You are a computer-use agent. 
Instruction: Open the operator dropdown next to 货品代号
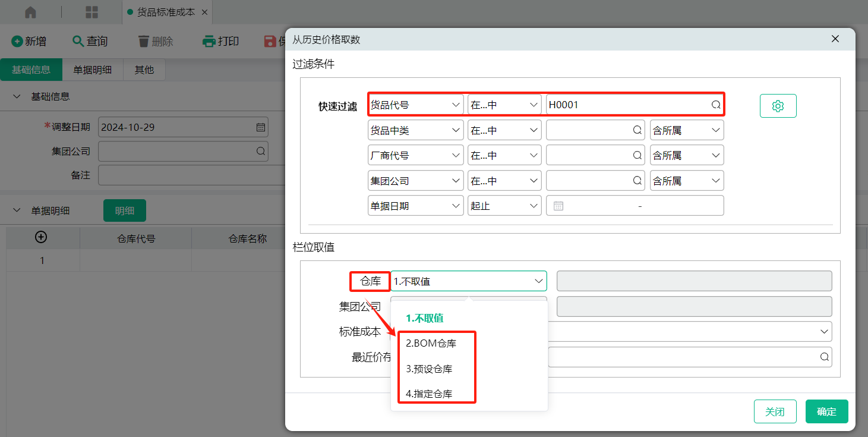tap(504, 105)
